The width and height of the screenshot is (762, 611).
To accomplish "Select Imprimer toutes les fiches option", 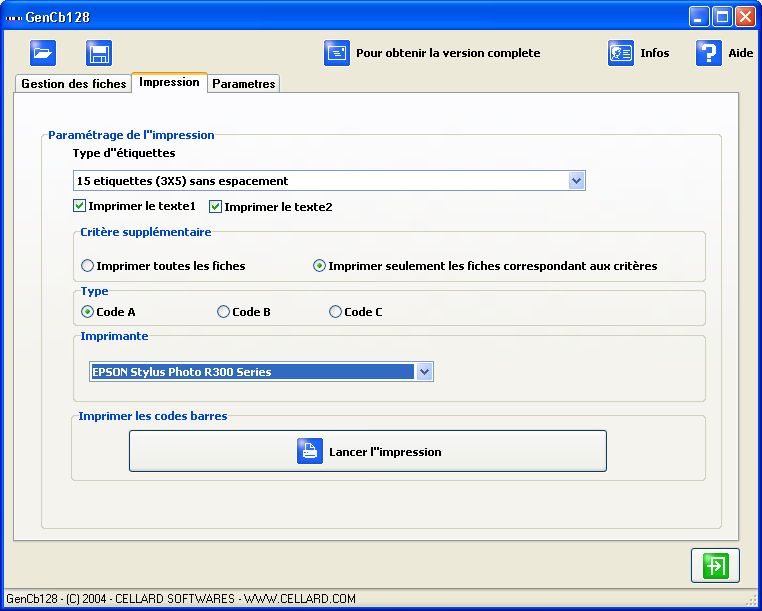I will tap(88, 266).
